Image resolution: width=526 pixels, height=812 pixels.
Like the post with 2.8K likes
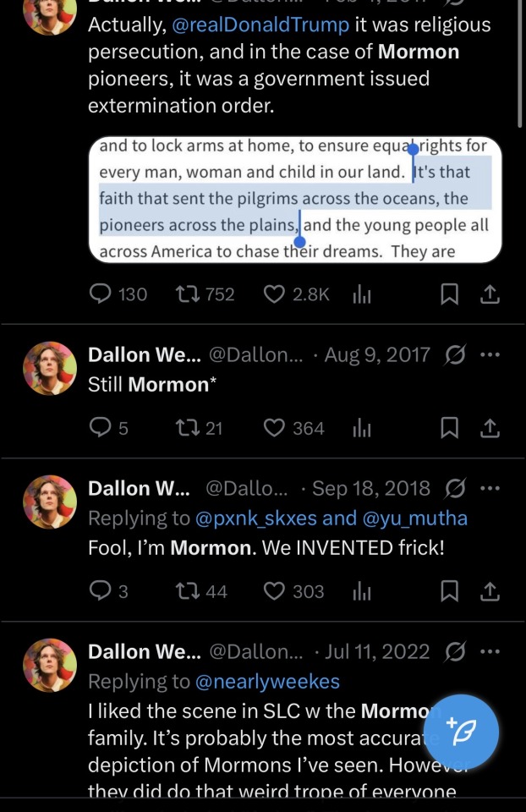pos(274,294)
